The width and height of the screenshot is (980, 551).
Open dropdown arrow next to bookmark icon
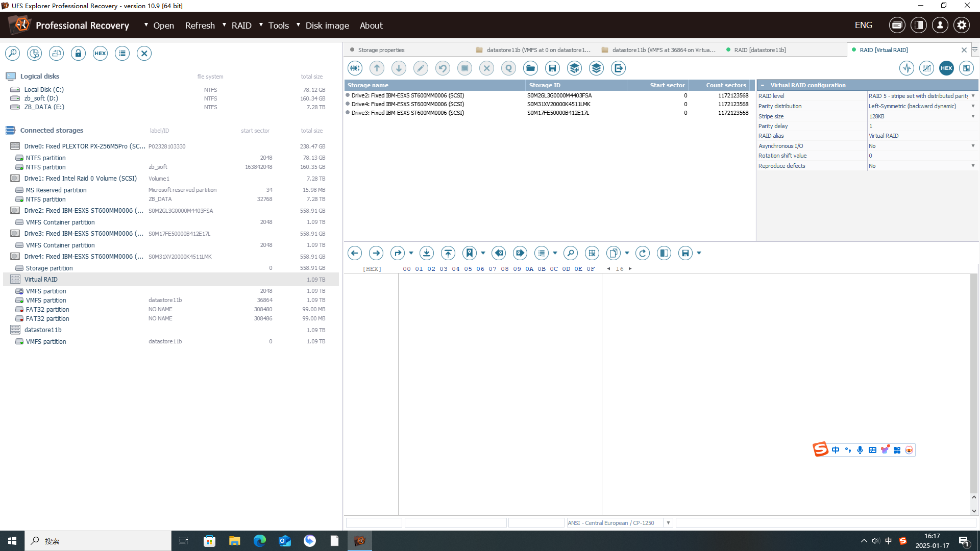483,253
